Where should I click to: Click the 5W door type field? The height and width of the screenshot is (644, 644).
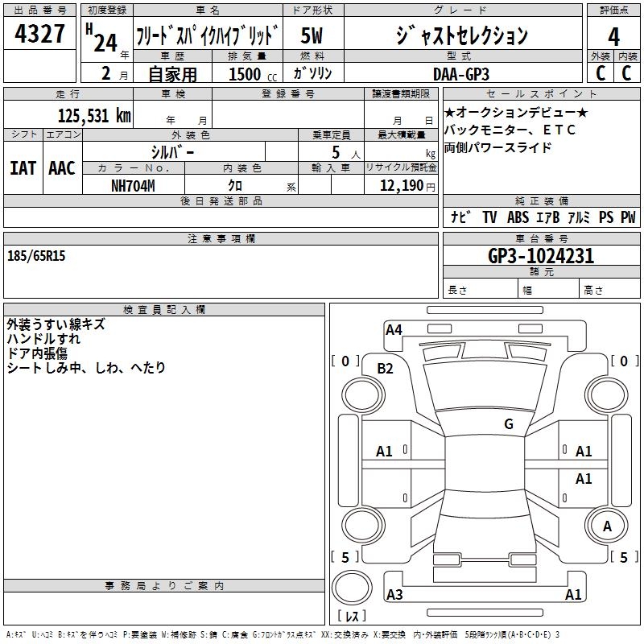[312, 35]
